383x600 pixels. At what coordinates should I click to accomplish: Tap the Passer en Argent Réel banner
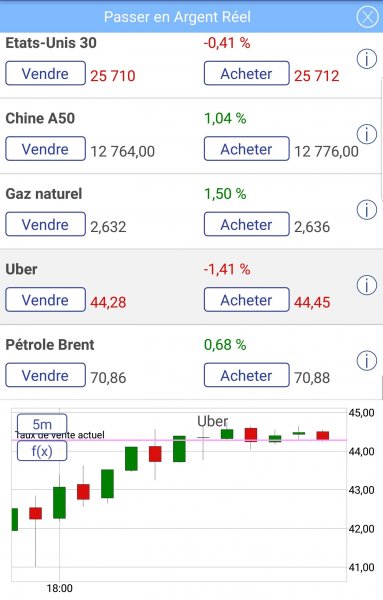(x=177, y=17)
